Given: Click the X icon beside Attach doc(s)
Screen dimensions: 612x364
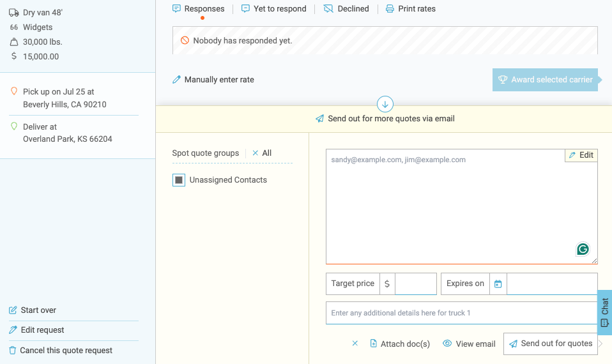Looking at the screenshot, I should point(355,344).
